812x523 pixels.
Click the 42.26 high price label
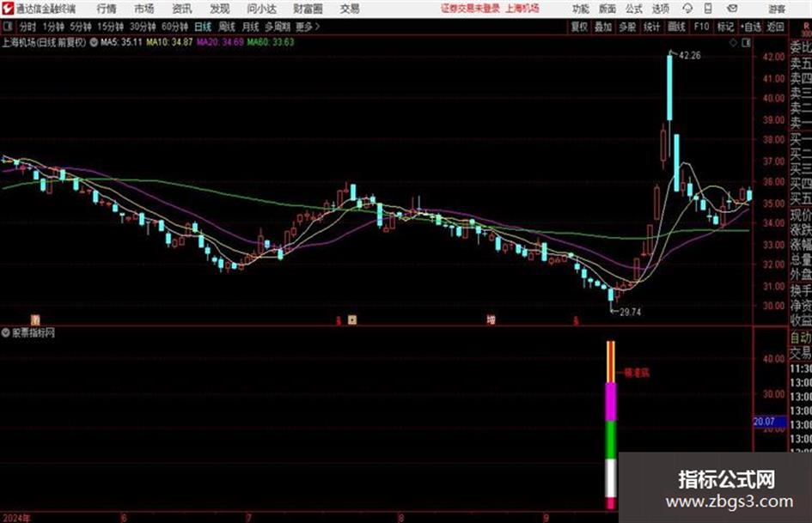pos(690,56)
